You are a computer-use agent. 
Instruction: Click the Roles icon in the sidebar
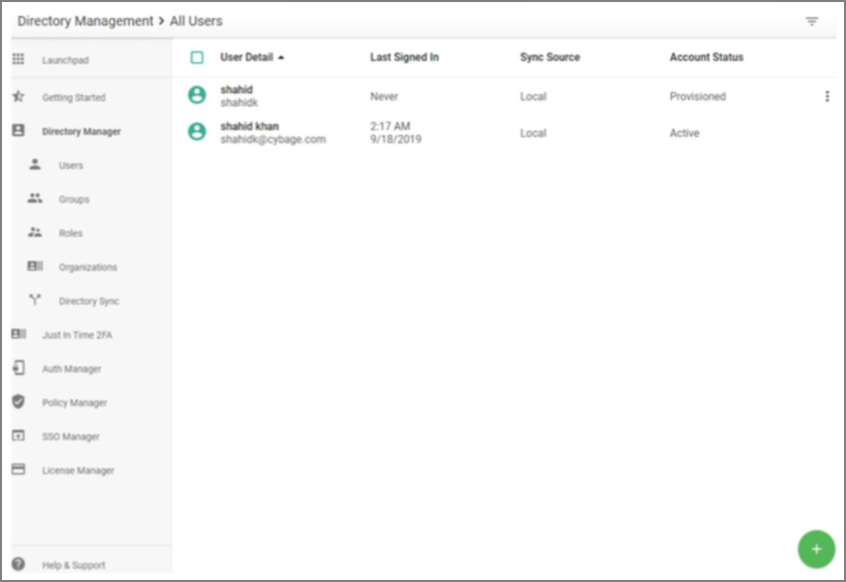(35, 232)
